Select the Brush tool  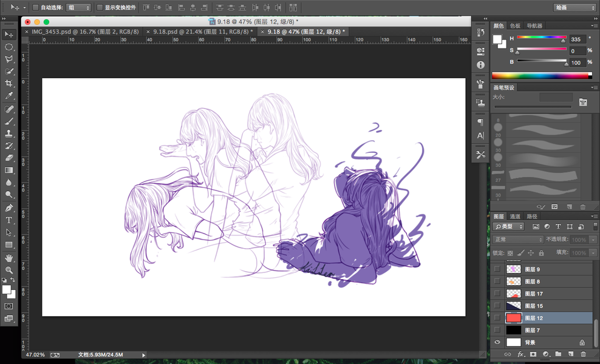tap(9, 121)
